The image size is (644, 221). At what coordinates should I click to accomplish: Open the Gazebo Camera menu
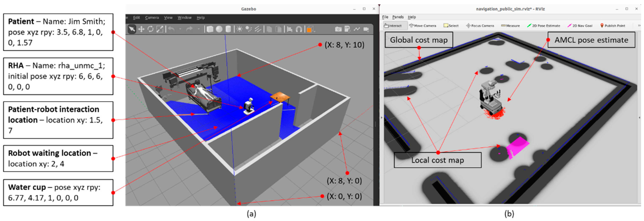(x=152, y=18)
